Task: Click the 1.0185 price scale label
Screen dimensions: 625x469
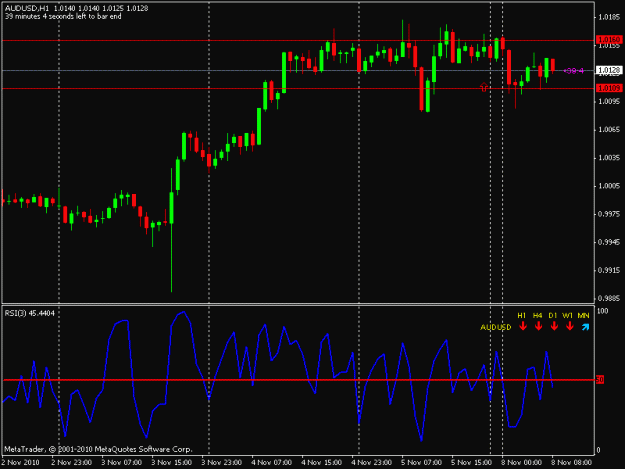Action: pyautogui.click(x=609, y=17)
